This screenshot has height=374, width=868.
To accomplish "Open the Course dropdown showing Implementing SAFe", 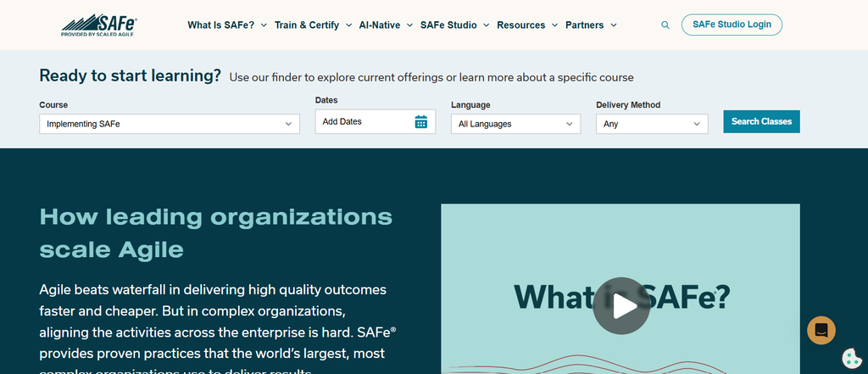I will pyautogui.click(x=170, y=124).
